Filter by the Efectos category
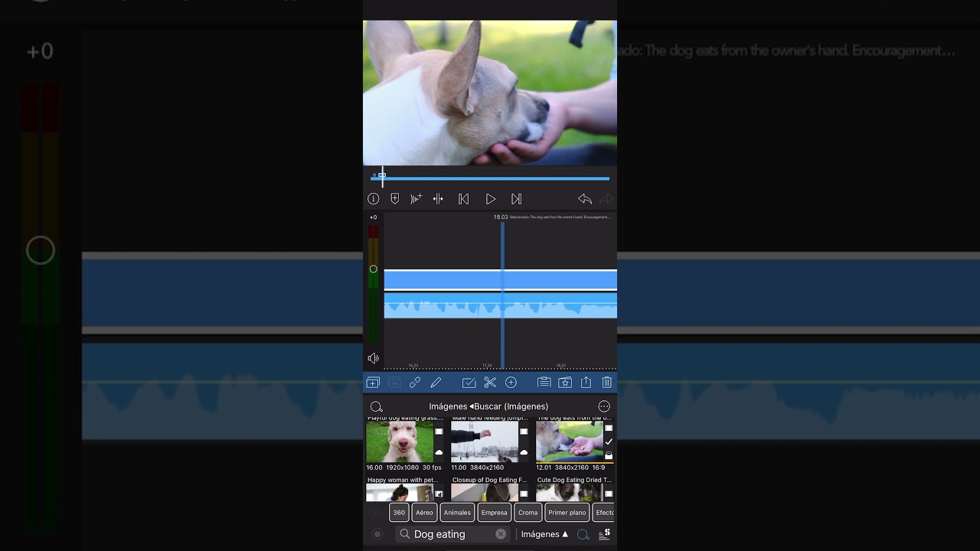 pyautogui.click(x=604, y=513)
